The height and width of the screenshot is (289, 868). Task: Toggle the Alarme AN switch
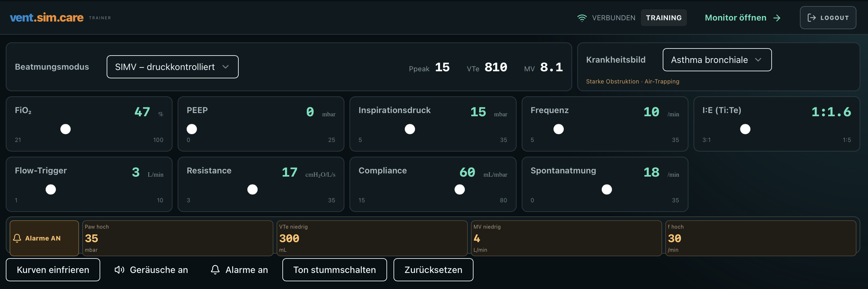point(44,238)
